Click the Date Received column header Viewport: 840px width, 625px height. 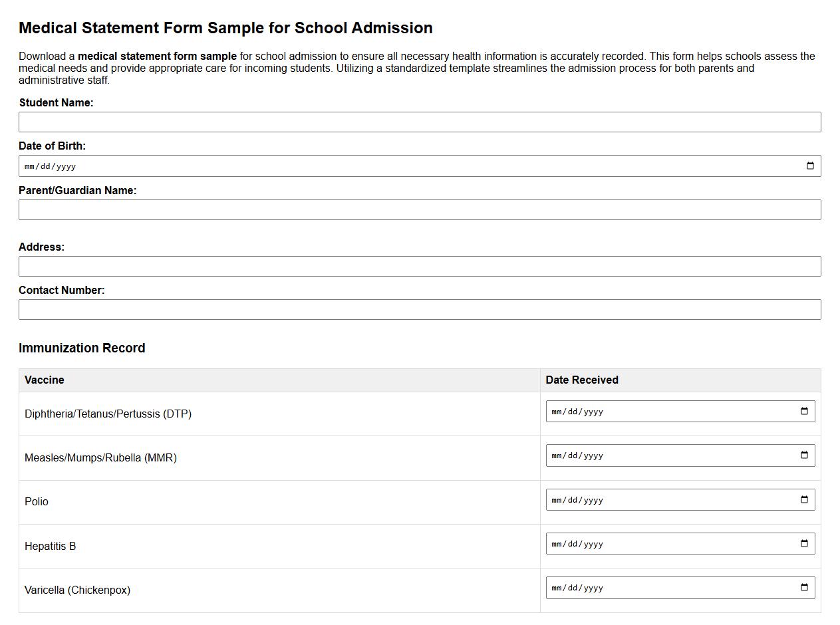(x=581, y=380)
